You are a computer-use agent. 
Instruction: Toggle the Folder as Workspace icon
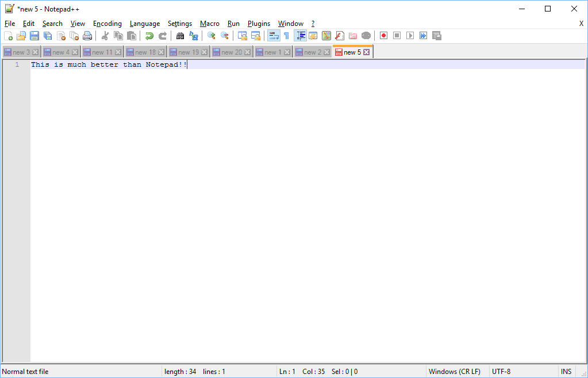[x=352, y=36]
